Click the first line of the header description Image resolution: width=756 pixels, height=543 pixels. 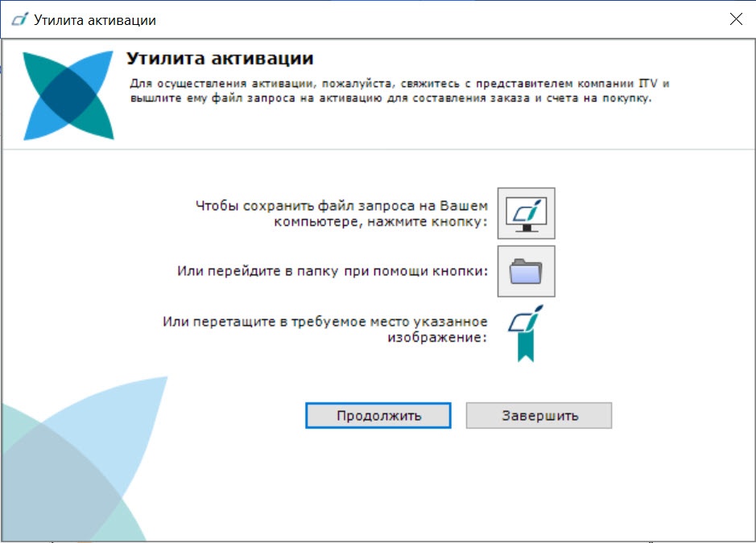click(x=399, y=83)
